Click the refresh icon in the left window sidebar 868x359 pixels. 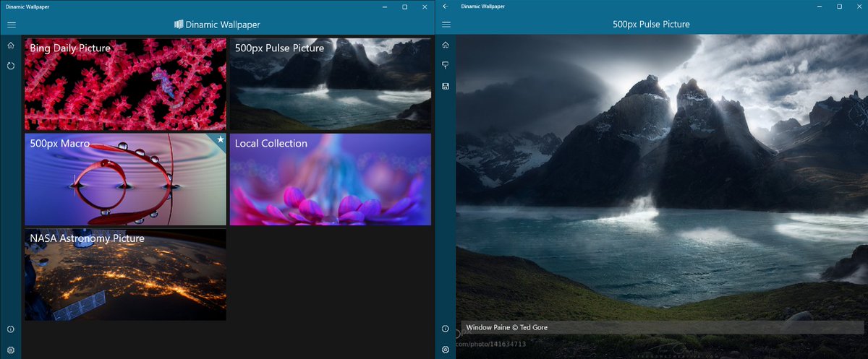click(x=11, y=66)
